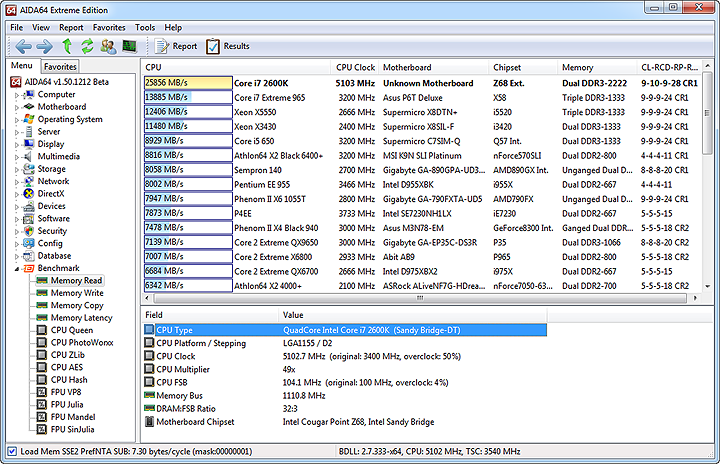Image resolution: width=720 pixels, height=464 pixels.
Task: Select CPU Queen benchmark icon
Action: pyautogui.click(x=42, y=330)
